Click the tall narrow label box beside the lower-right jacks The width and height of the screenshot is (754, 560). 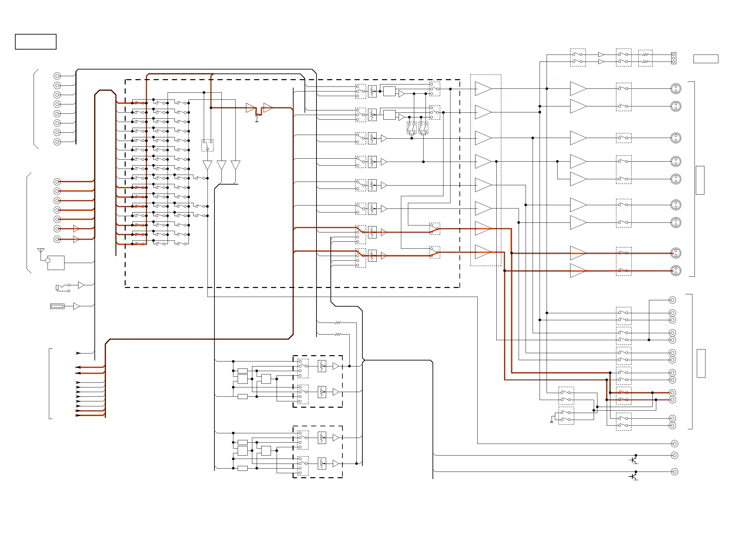click(700, 363)
